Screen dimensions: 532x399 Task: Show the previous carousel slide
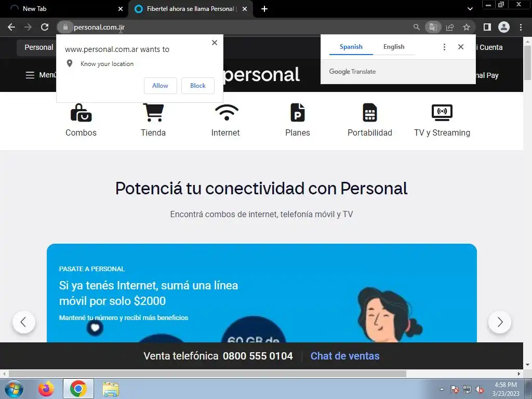(x=23, y=322)
